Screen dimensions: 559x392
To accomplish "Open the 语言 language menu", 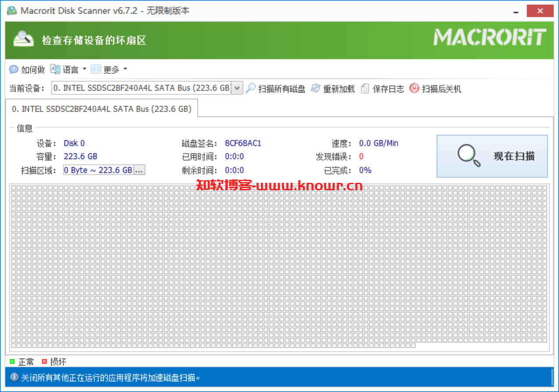I will tap(68, 70).
